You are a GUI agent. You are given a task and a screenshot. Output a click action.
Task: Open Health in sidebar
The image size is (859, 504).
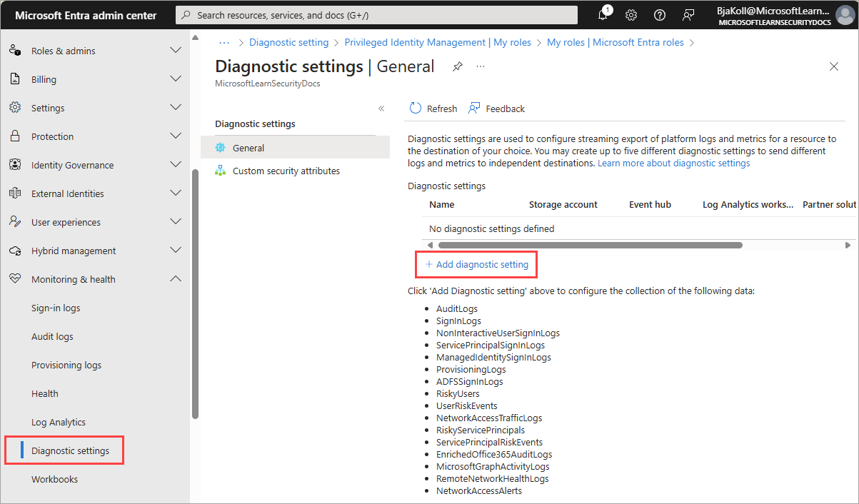point(45,393)
